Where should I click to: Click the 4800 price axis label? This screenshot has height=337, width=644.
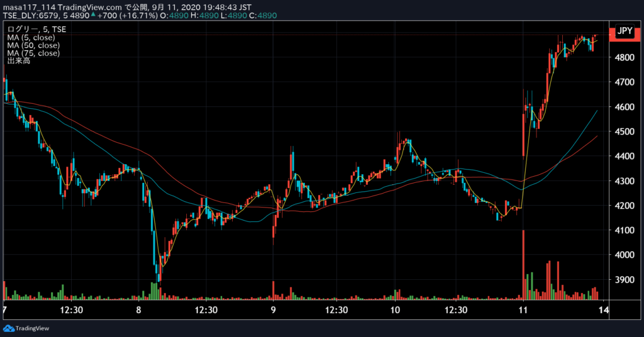(x=625, y=57)
